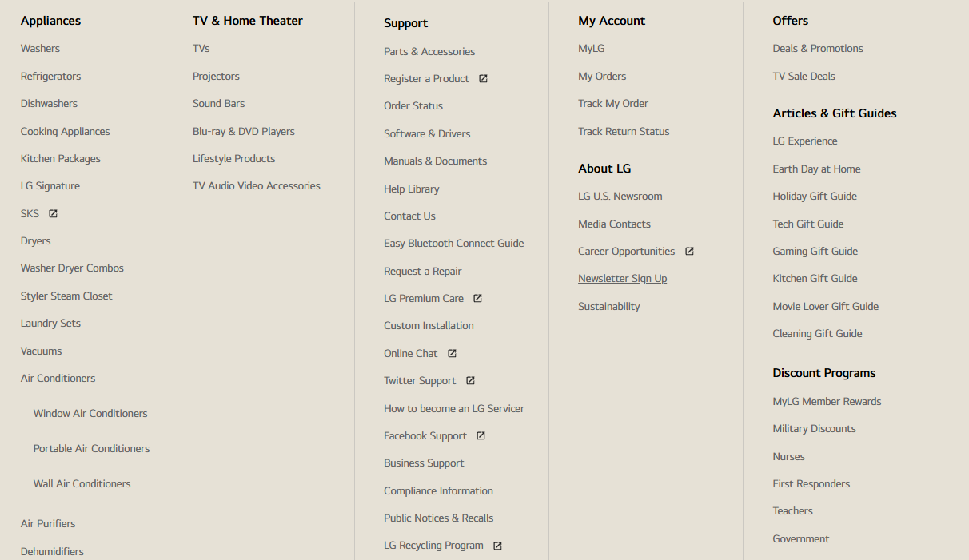This screenshot has height=560, width=969.
Task: Open Wall Air Conditioners sub-link
Action: coord(82,484)
